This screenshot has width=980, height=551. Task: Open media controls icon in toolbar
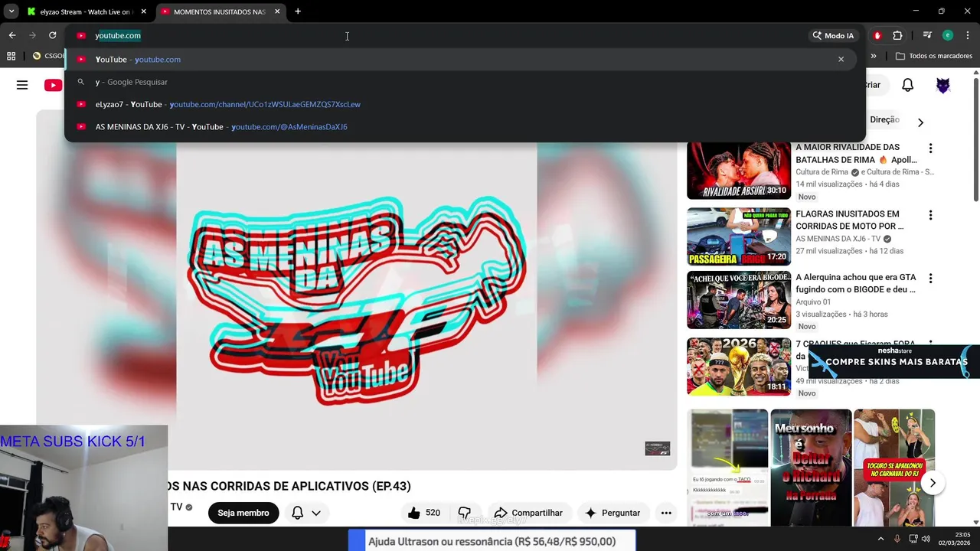click(x=927, y=35)
